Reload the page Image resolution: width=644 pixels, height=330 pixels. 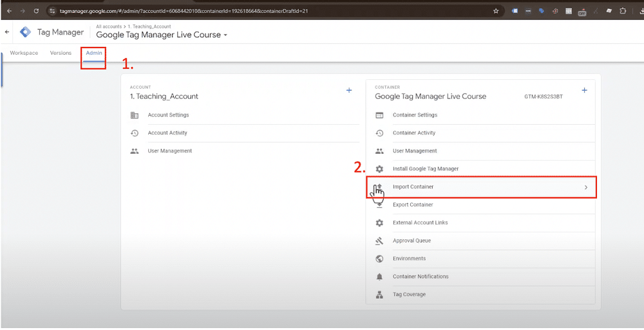[x=36, y=11]
